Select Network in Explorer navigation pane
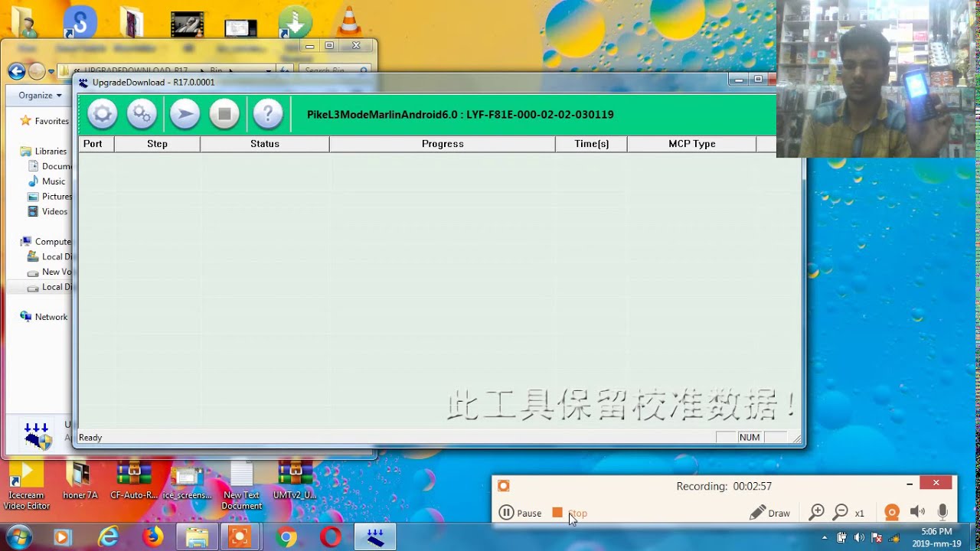This screenshot has height=551, width=980. [44, 317]
